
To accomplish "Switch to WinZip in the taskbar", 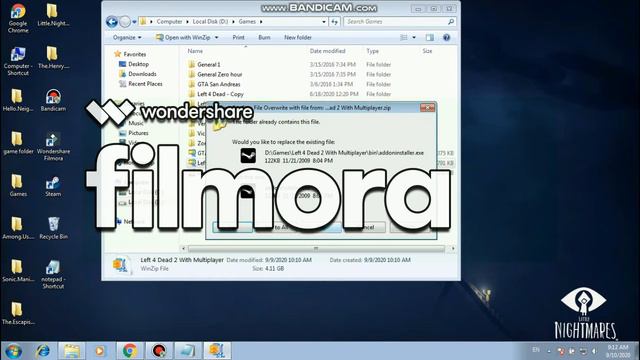I will pos(217,351).
